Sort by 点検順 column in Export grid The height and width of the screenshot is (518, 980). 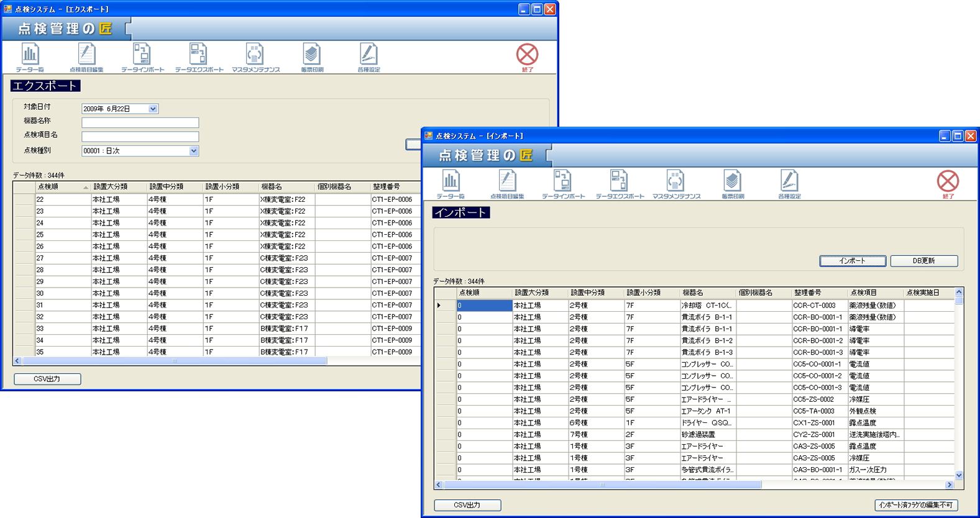click(x=61, y=187)
